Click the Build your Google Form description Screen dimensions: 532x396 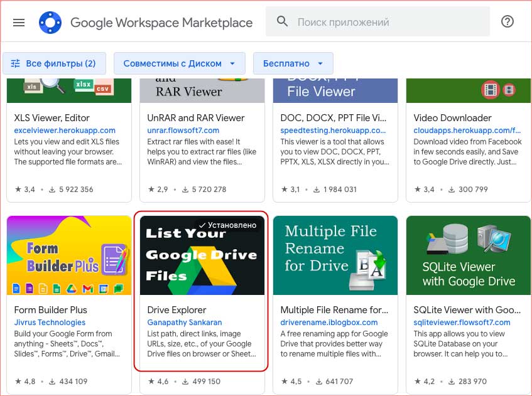click(67, 344)
